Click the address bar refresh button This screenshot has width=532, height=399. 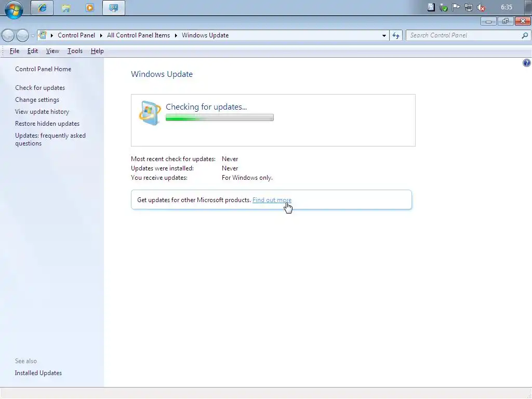[395, 35]
